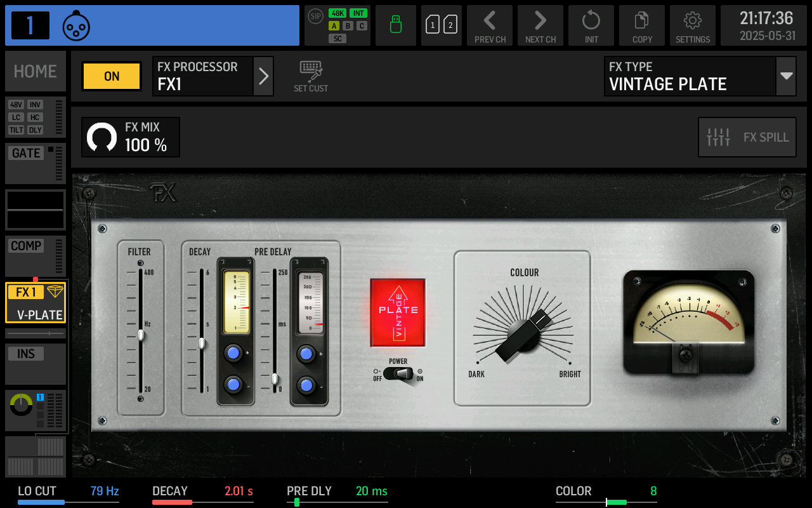Click the SET CUST keyboard icon
This screenshot has width=812, height=508.
311,76
